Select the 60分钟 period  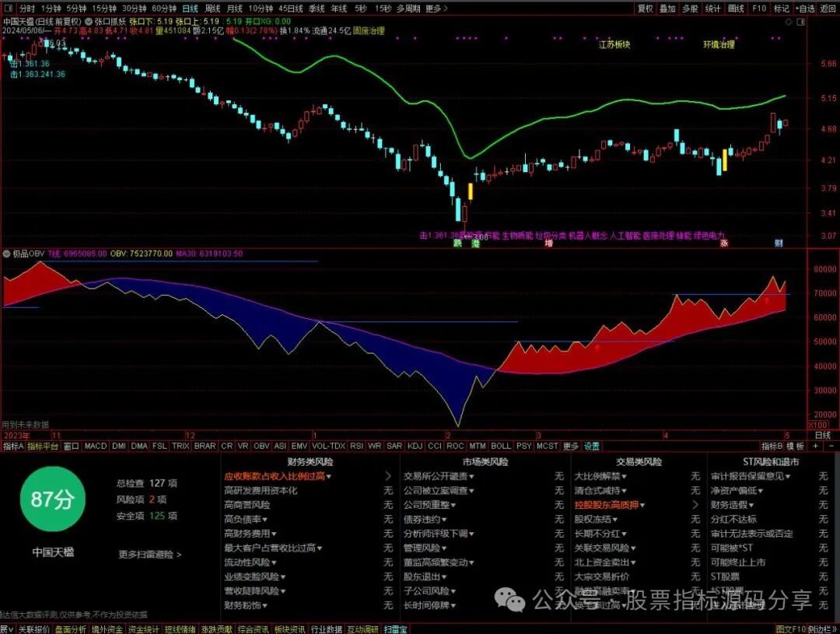coord(164,9)
